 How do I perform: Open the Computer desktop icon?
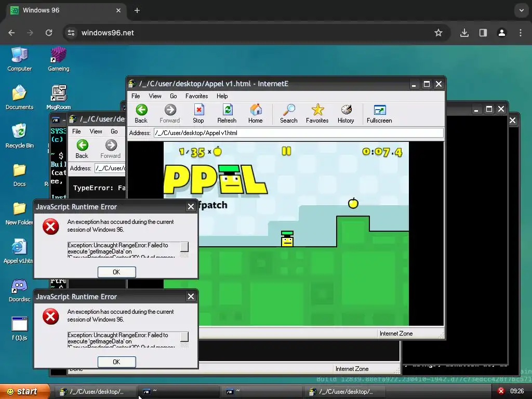(19, 60)
